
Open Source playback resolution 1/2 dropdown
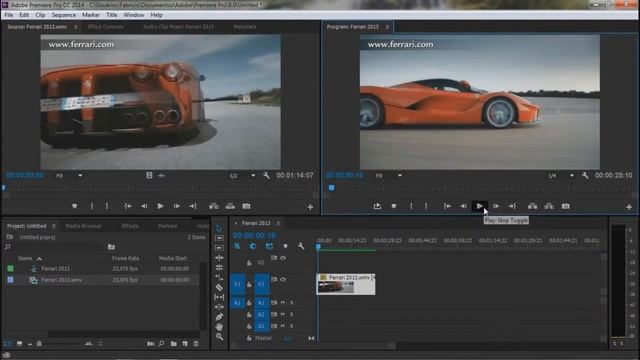242,176
